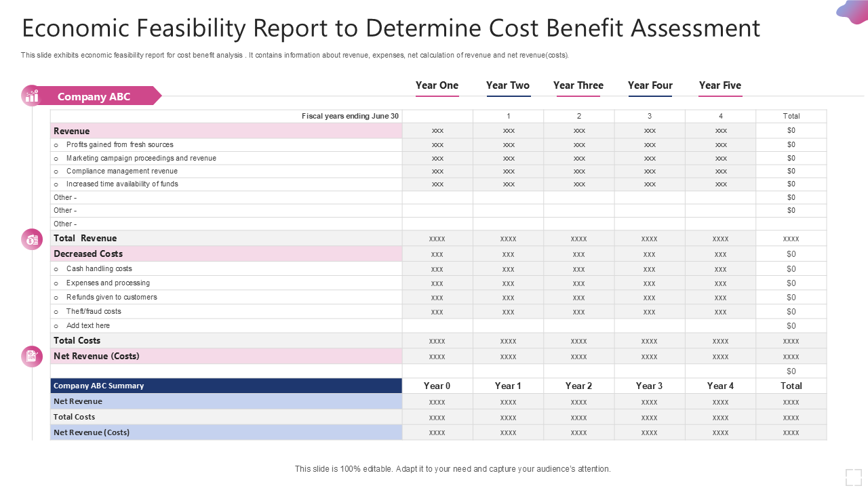
Task: Click 'Fiscal years ending June 30' cell
Action: (x=226, y=116)
